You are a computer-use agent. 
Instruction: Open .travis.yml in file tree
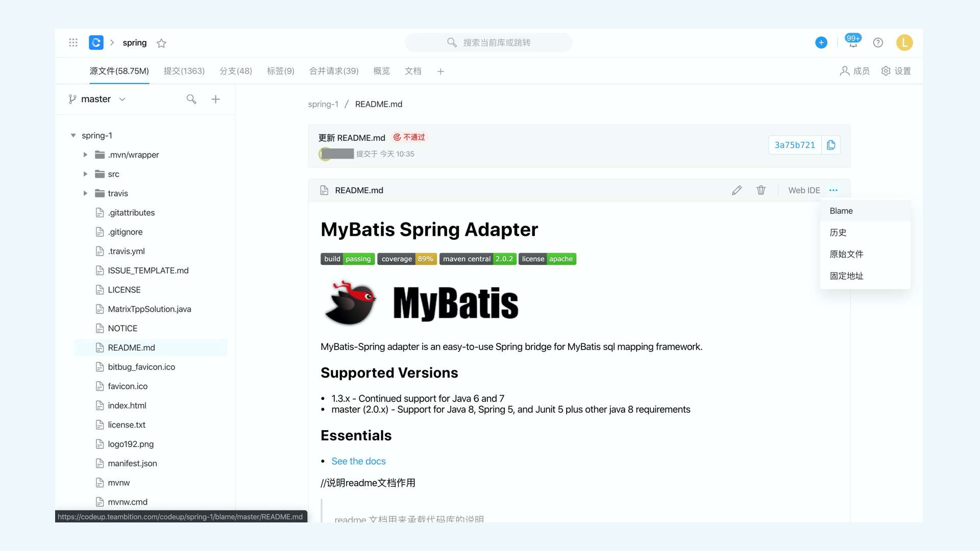tap(126, 252)
